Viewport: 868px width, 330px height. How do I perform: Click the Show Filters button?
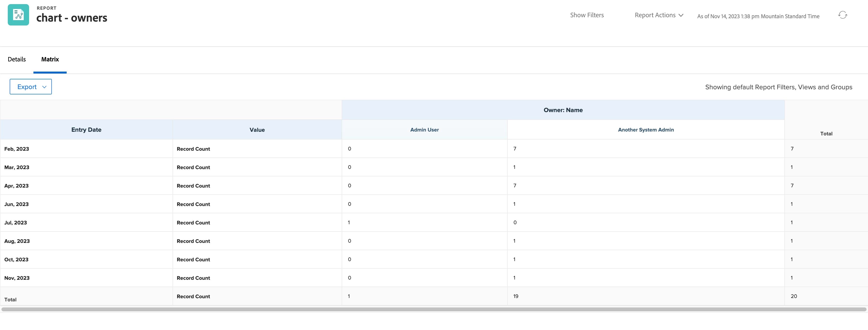[587, 15]
